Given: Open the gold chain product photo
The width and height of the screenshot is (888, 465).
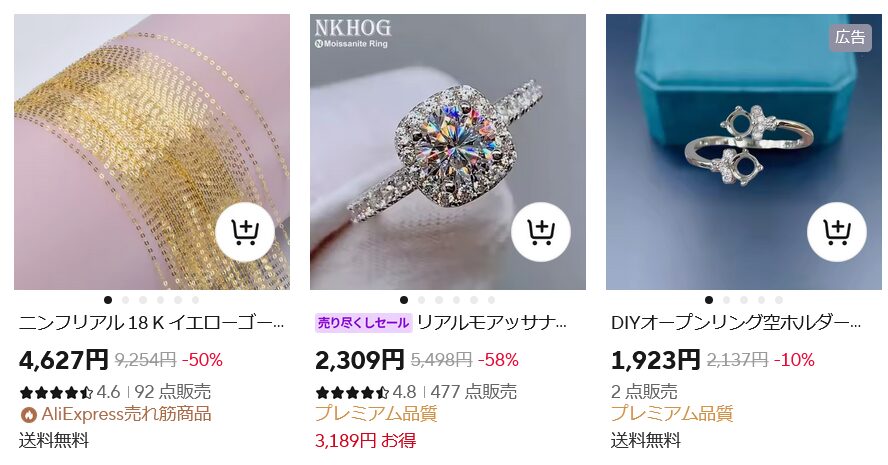Looking at the screenshot, I should 152,152.
